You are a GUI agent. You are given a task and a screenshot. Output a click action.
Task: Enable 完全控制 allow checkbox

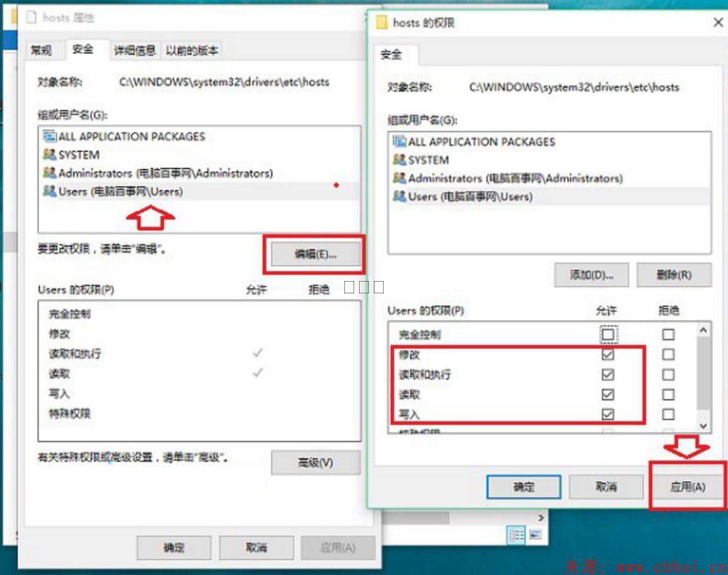coord(607,335)
